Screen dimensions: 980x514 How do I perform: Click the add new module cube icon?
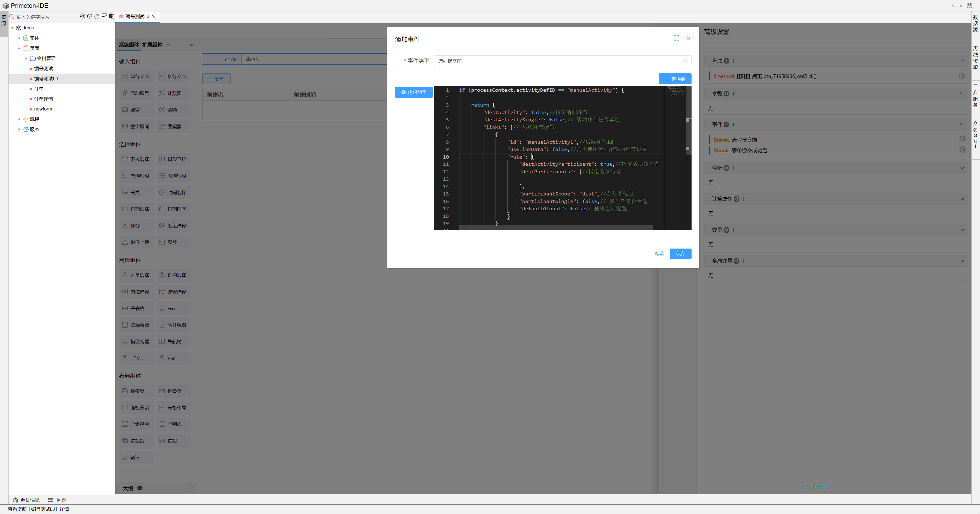point(89,16)
